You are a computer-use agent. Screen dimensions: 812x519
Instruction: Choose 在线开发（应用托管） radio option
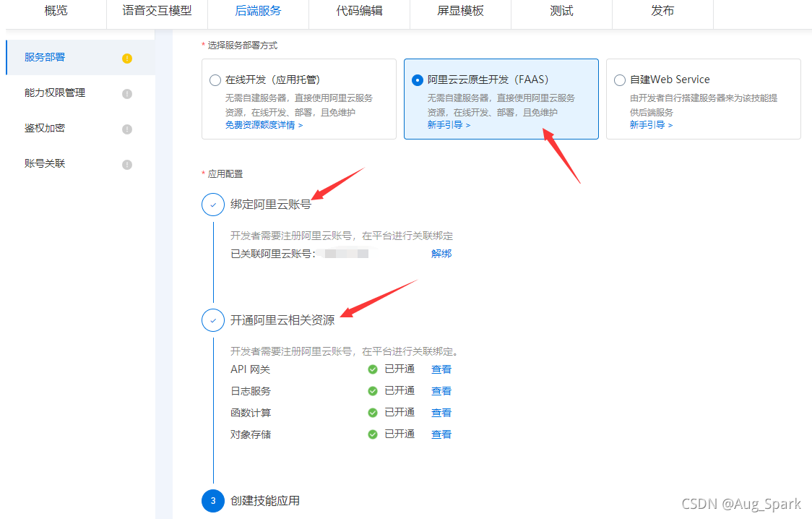point(215,80)
